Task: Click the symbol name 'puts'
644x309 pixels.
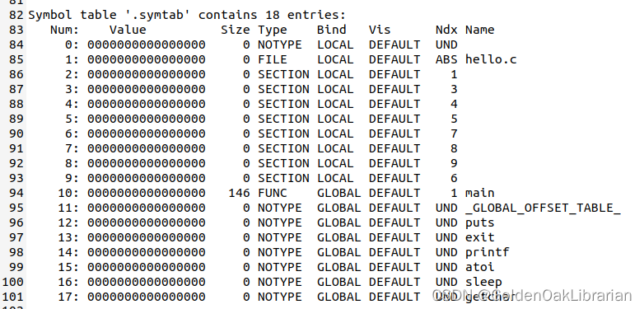Action: 480,222
